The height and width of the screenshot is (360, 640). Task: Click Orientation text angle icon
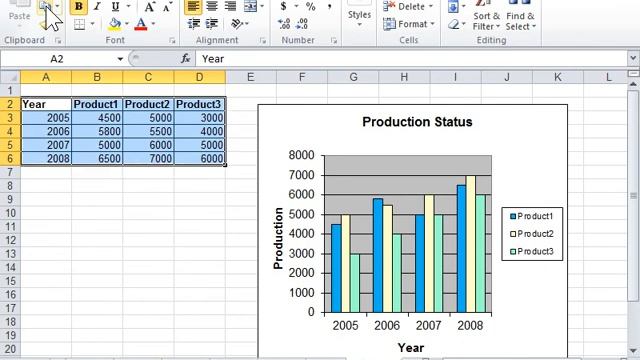pos(237,24)
